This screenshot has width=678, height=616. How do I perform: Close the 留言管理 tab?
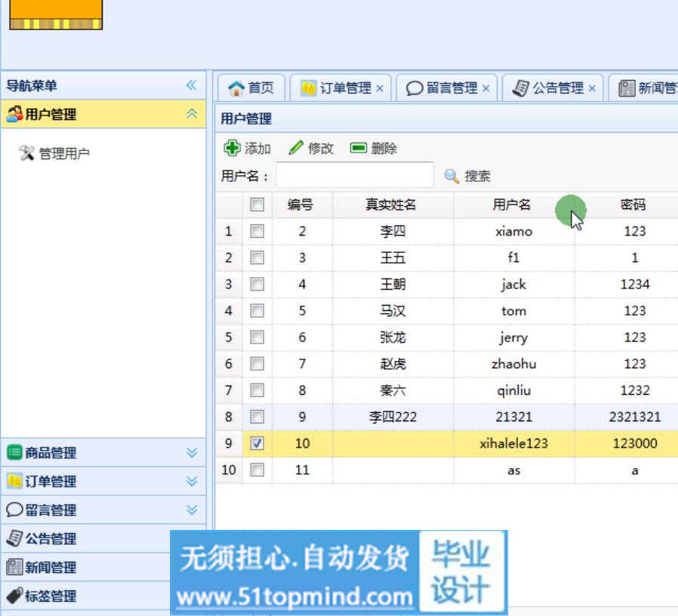(x=486, y=88)
